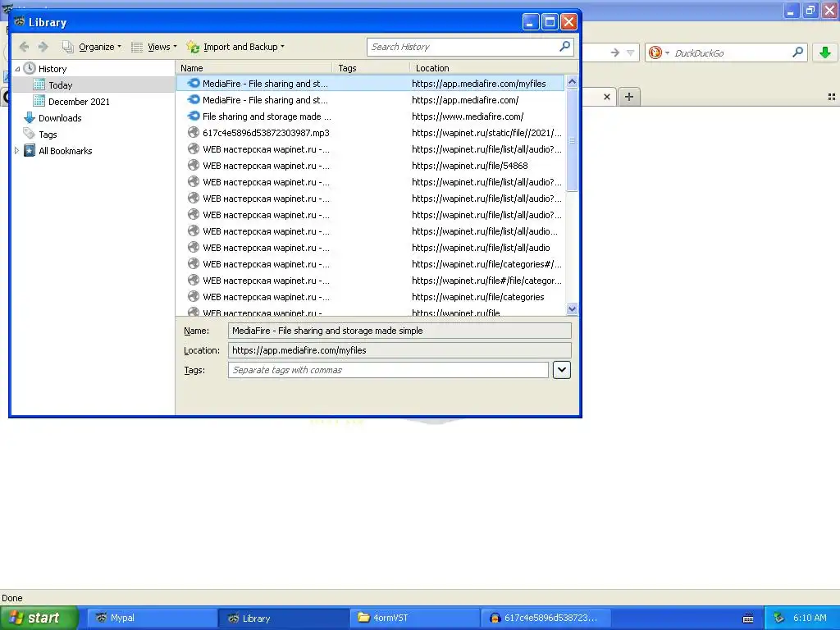Screen dimensions: 840x630
Task: Select the wapinet.ru/file/54868 entry
Action: pos(370,166)
